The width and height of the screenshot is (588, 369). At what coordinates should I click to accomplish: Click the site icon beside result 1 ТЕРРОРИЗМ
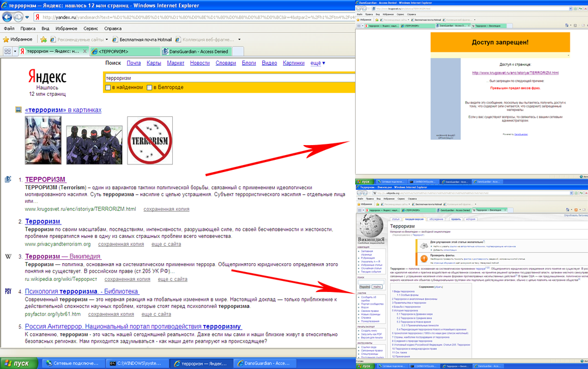point(8,179)
